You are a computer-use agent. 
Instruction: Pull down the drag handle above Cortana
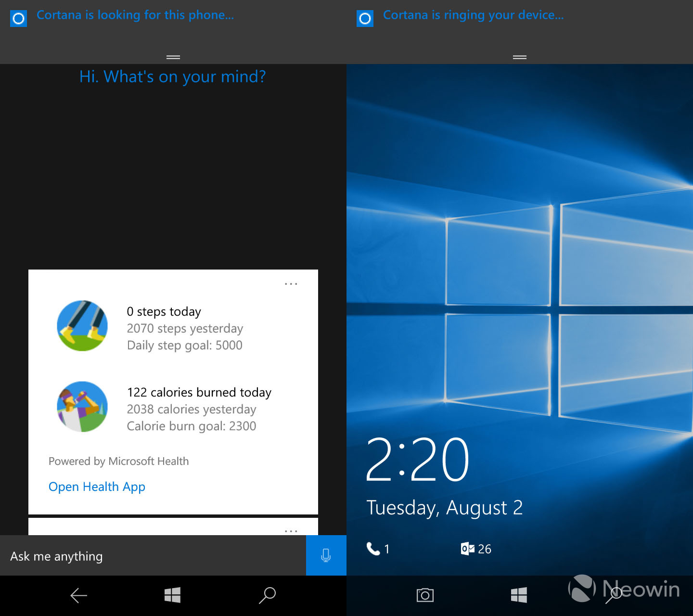coord(173,57)
